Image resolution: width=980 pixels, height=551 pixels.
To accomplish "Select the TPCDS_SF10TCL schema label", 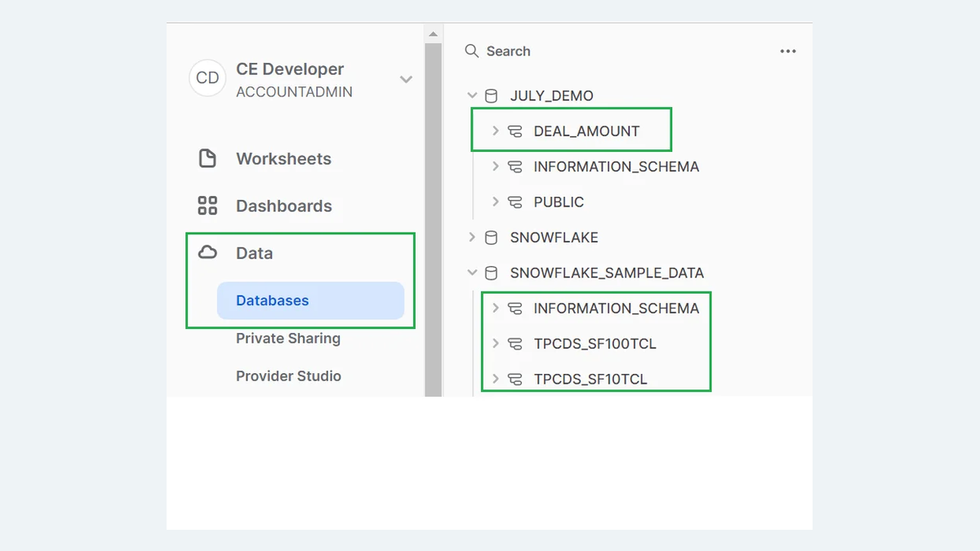I will (x=590, y=379).
